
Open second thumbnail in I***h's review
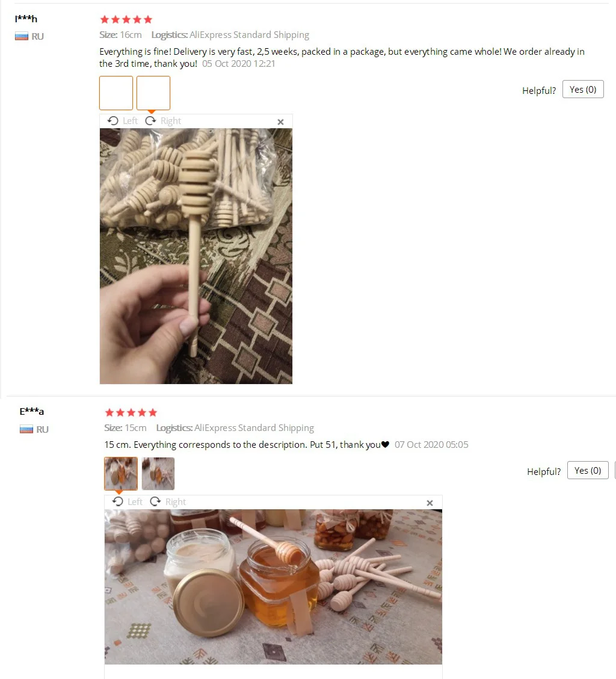pyautogui.click(x=153, y=93)
